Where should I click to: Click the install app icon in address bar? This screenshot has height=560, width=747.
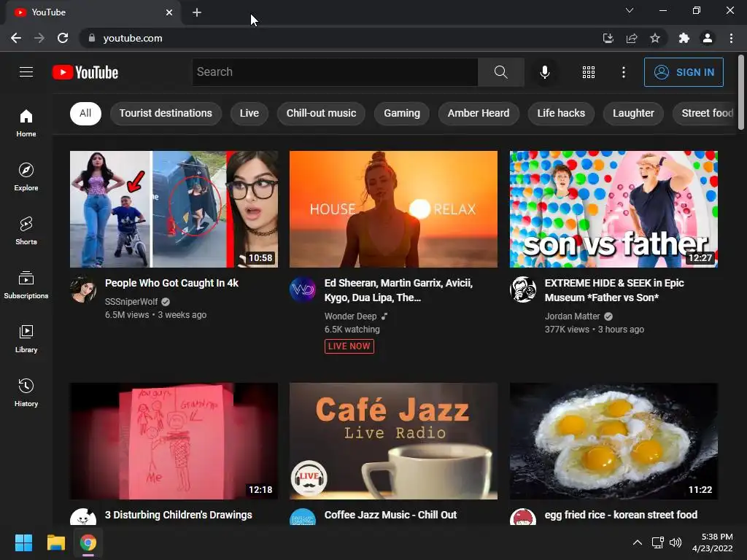(608, 38)
